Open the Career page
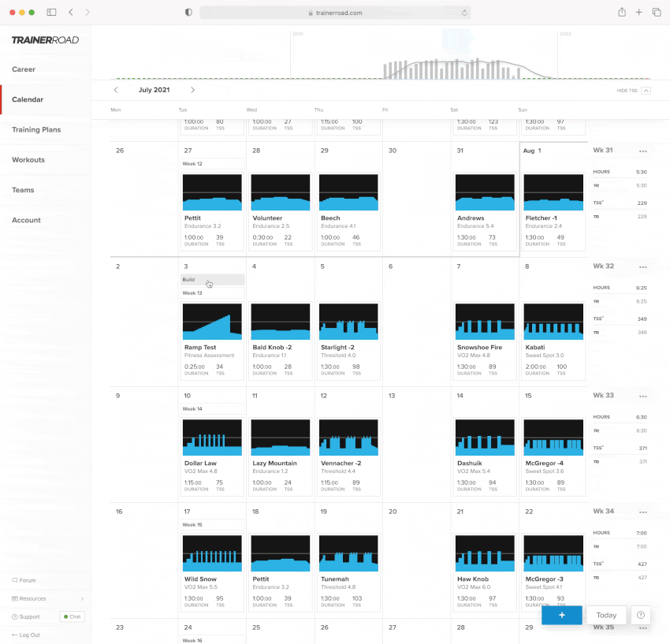670x644 pixels. click(24, 69)
